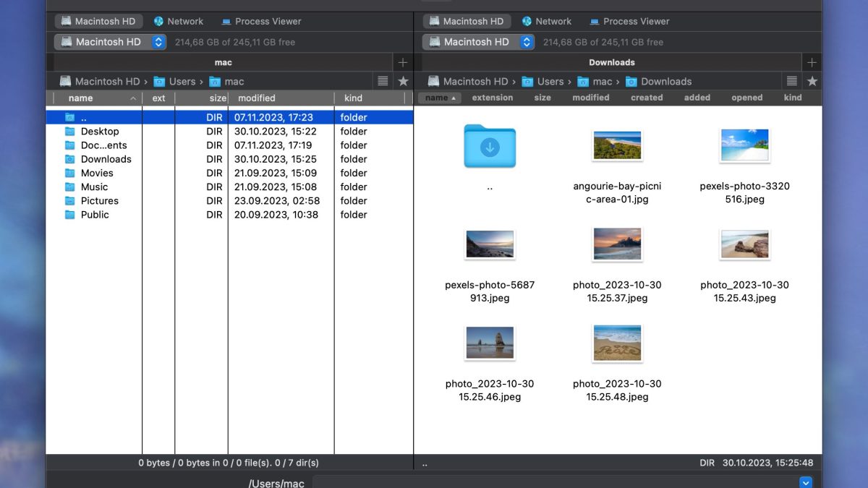Select the mac tab in the left pane
Image resolution: width=868 pixels, height=488 pixels.
pos(223,62)
